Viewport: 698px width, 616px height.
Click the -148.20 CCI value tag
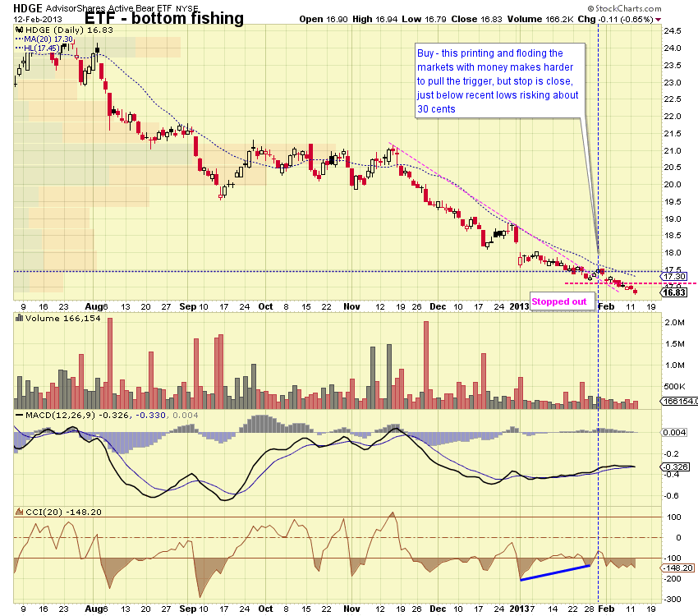coord(674,568)
